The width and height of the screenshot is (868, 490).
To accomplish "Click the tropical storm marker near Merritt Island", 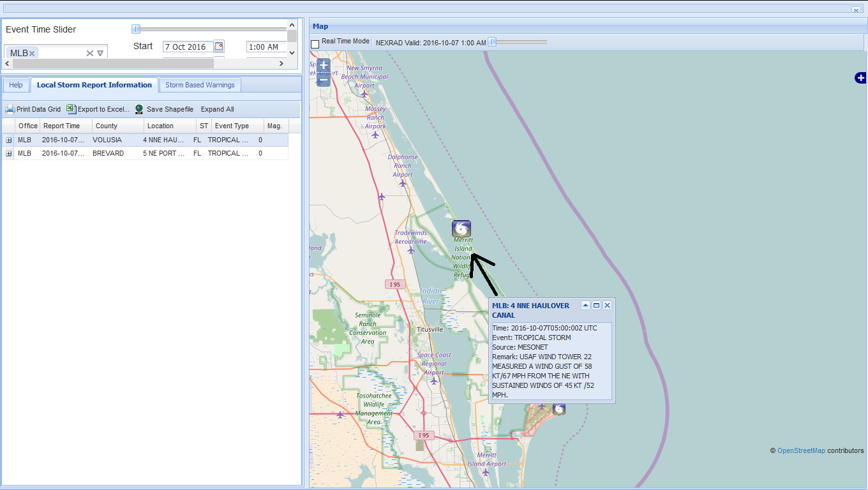I will [x=461, y=228].
